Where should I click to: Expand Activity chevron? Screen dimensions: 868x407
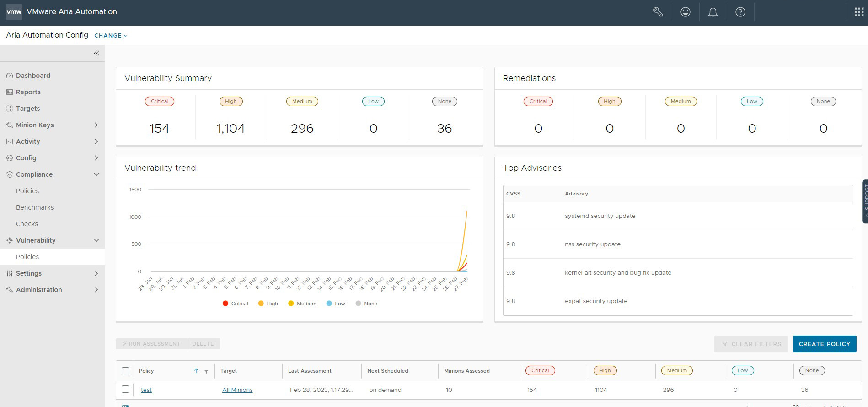96,141
